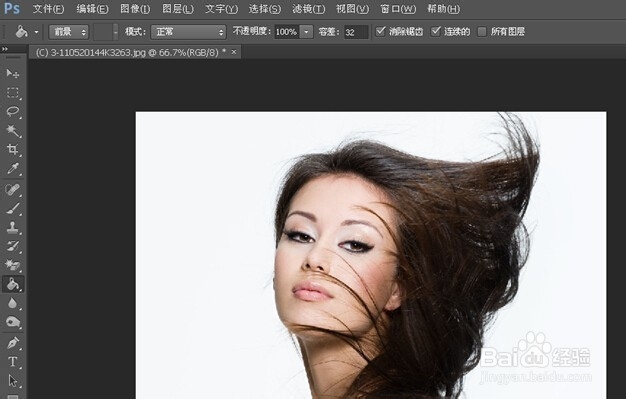
Task: Select the Background Eraser tool
Action: click(13, 265)
